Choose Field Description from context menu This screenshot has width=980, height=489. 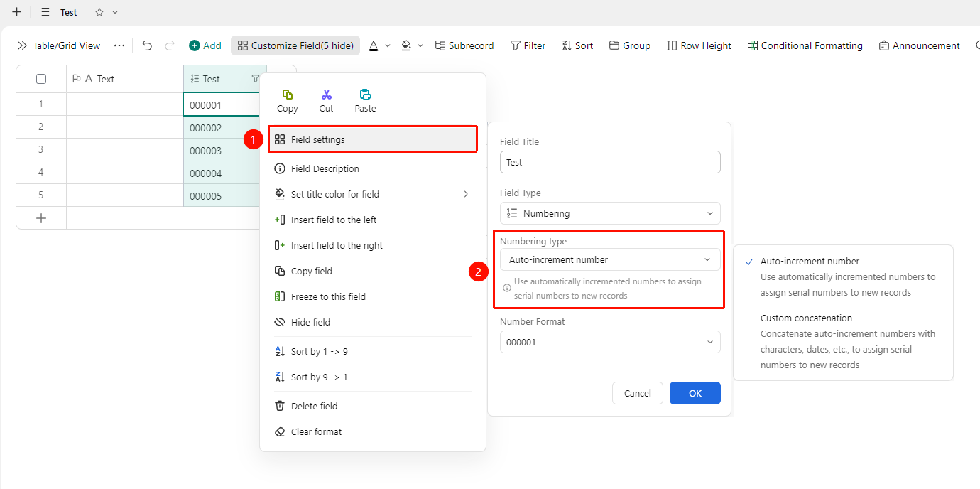click(372, 168)
